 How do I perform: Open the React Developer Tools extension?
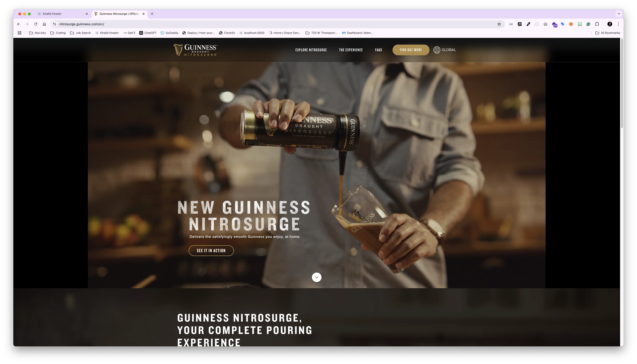coord(537,24)
